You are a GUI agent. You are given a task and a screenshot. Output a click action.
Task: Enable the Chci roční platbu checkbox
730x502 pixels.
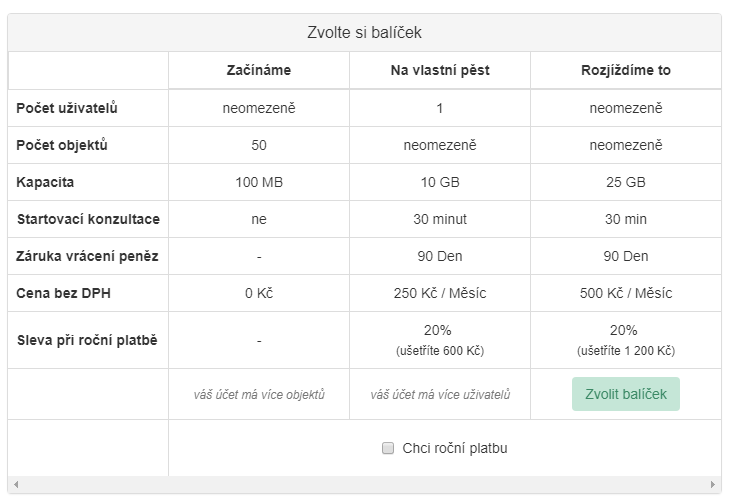388,449
